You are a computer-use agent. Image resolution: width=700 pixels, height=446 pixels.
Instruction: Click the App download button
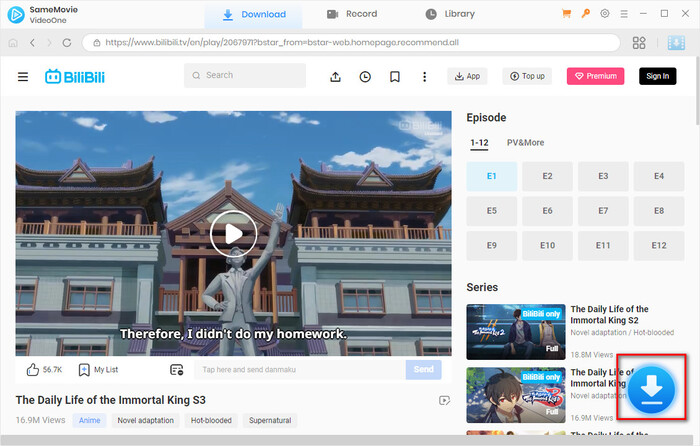pos(467,76)
